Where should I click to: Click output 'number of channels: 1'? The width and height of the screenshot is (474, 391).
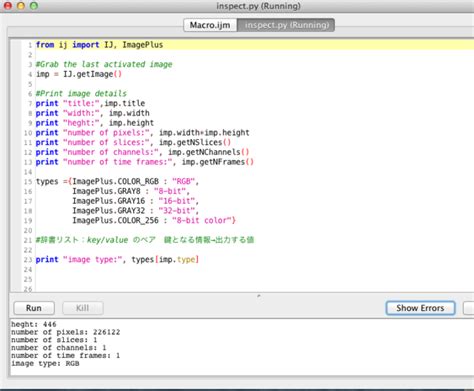coord(59,348)
